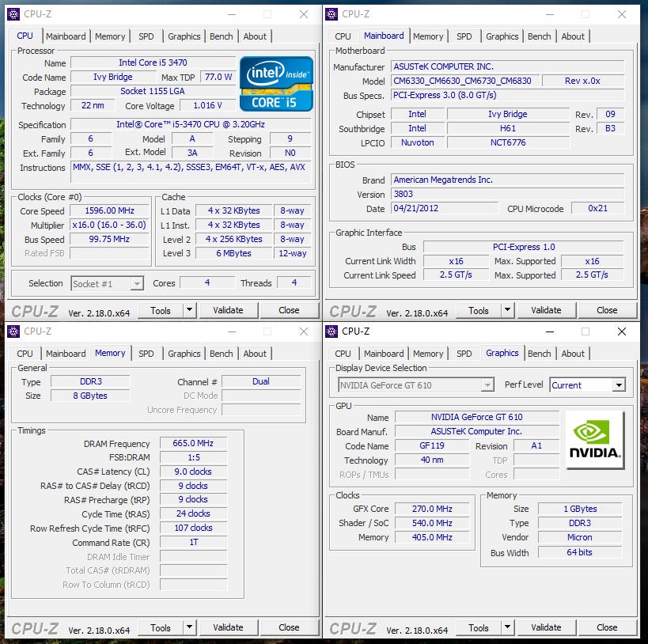Click the CPU-Z app icon in top-right Mainboard window
This screenshot has width=648, height=644.
coord(332,14)
